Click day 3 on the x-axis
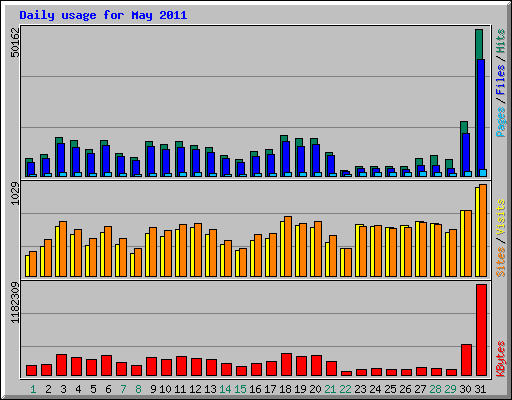The image size is (512, 400). click(x=63, y=389)
